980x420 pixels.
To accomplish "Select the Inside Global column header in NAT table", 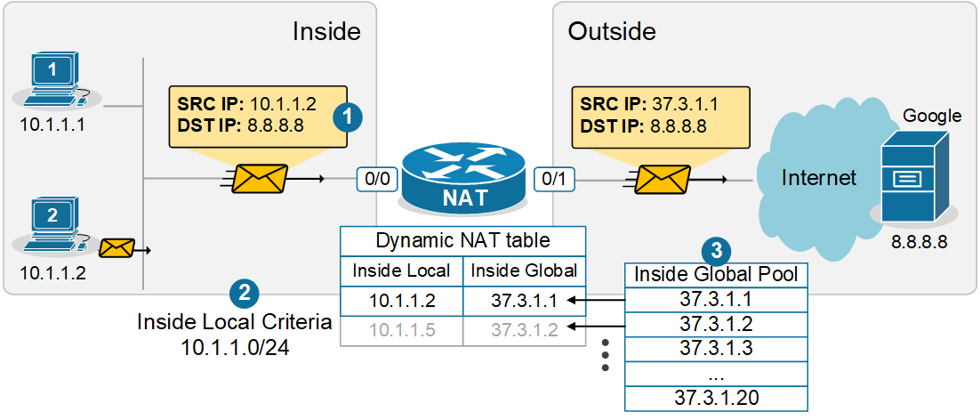I will (524, 271).
